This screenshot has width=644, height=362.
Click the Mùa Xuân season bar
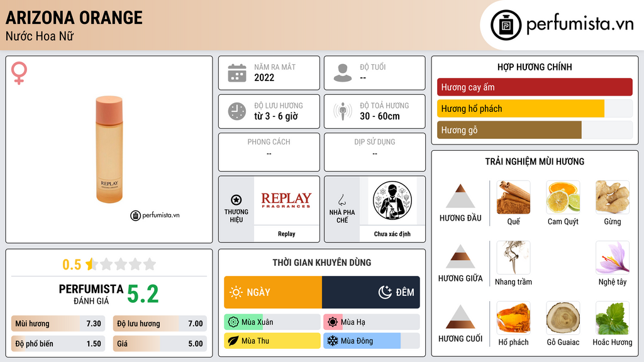click(272, 322)
